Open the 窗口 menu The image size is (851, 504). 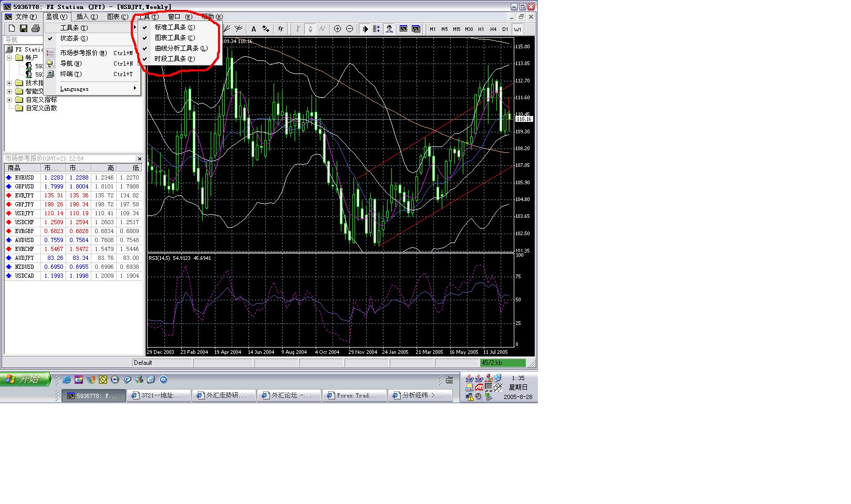(180, 17)
